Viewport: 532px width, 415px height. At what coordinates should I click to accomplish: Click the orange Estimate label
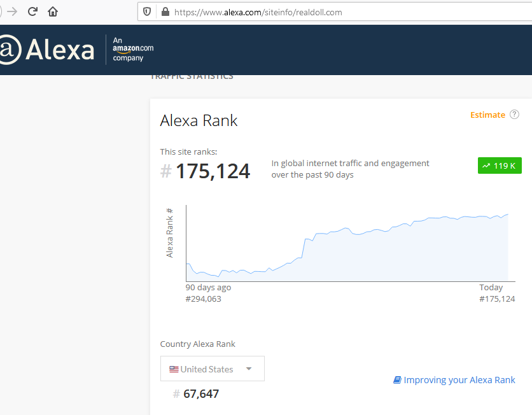(x=487, y=115)
